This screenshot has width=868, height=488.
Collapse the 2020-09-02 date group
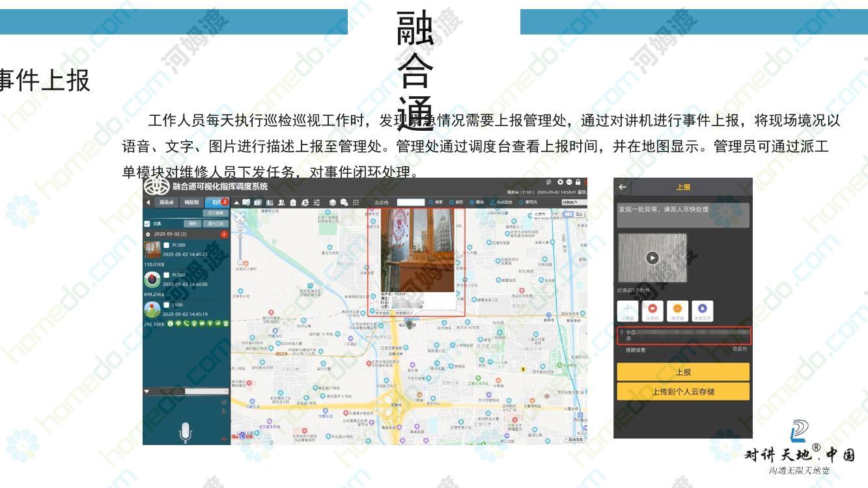[148, 234]
